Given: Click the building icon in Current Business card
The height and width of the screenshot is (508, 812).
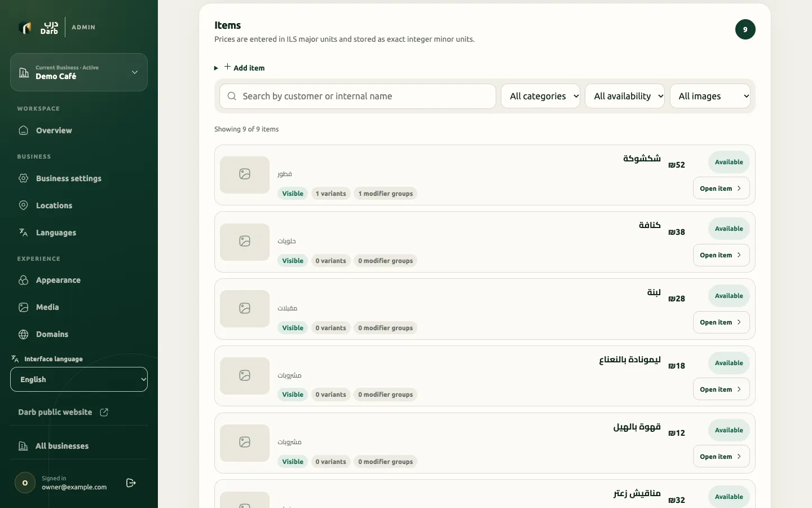Looking at the screenshot, I should 24,72.
